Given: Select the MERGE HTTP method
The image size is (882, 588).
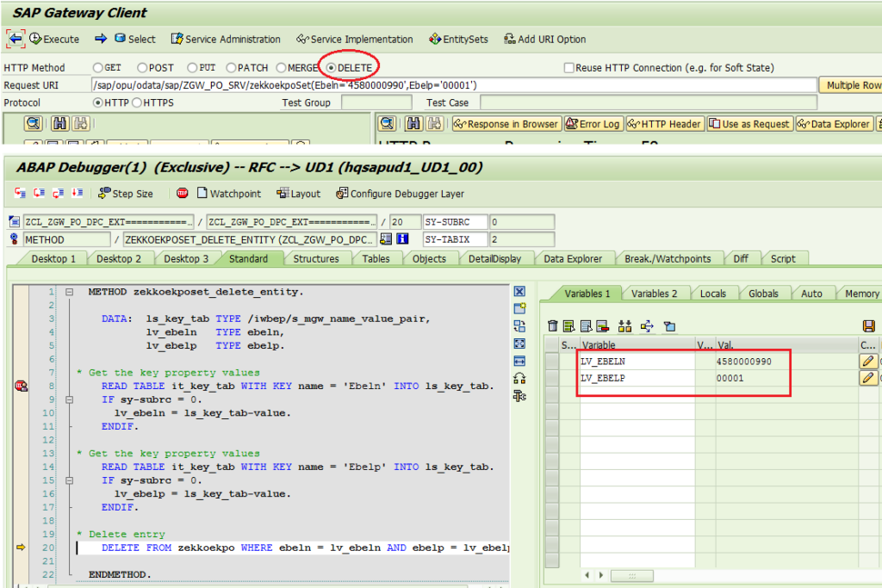Looking at the screenshot, I should coord(282,67).
